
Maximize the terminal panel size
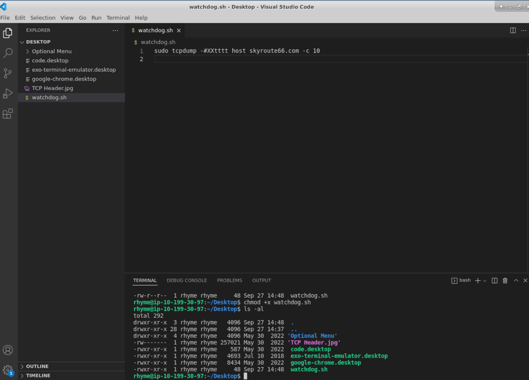point(516,280)
